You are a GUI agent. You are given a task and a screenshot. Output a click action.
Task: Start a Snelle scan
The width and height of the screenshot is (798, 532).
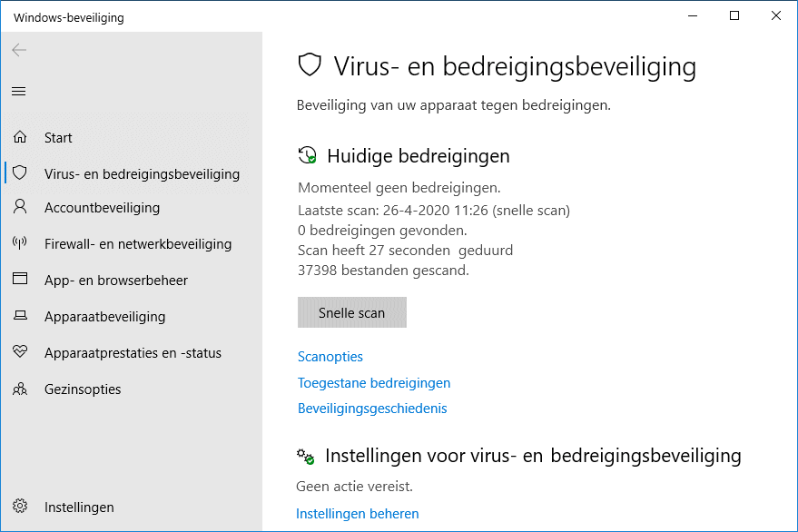[352, 312]
